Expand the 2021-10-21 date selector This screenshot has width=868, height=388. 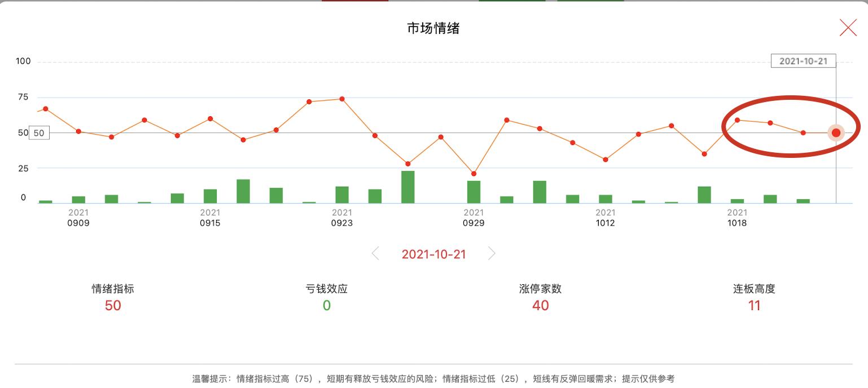pos(433,254)
